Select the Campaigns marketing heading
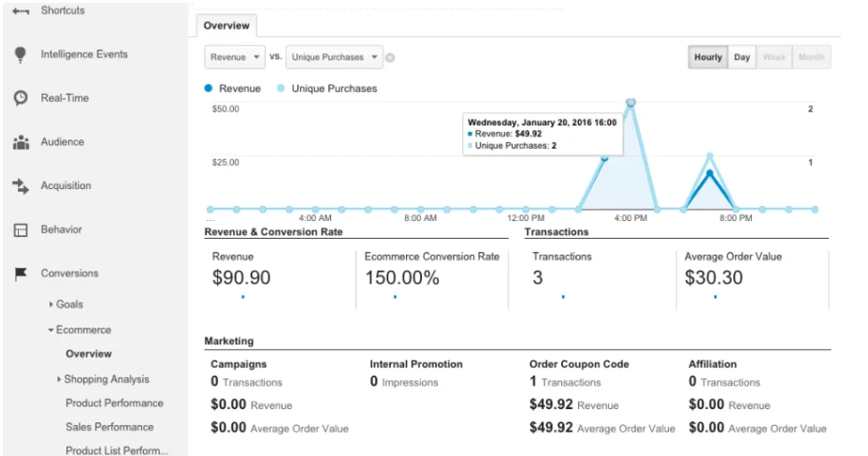 (239, 364)
